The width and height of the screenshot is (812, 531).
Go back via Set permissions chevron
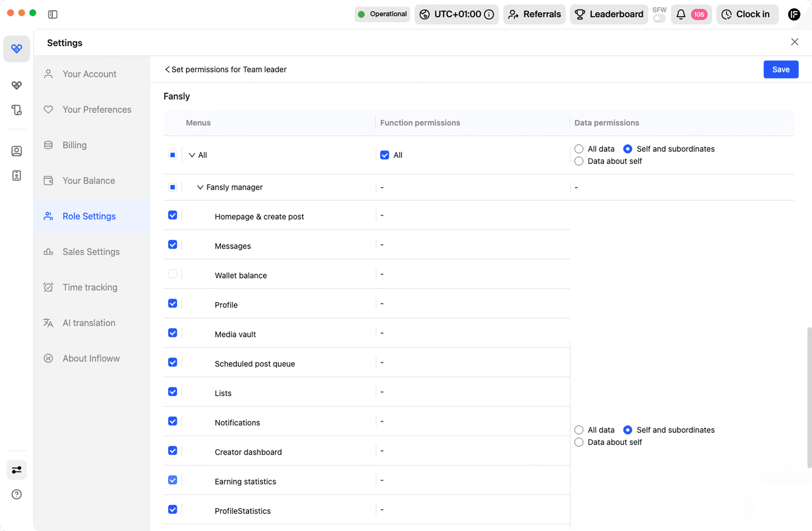[167, 69]
